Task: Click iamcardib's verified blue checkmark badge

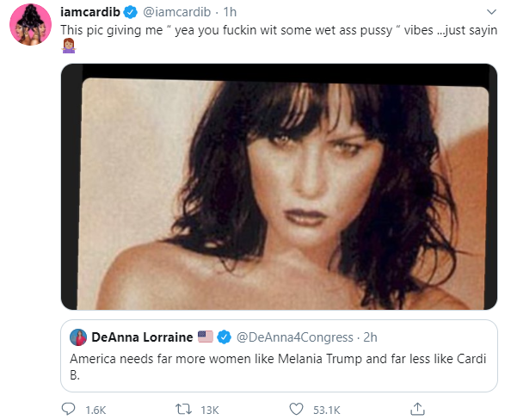Action: 131,12
